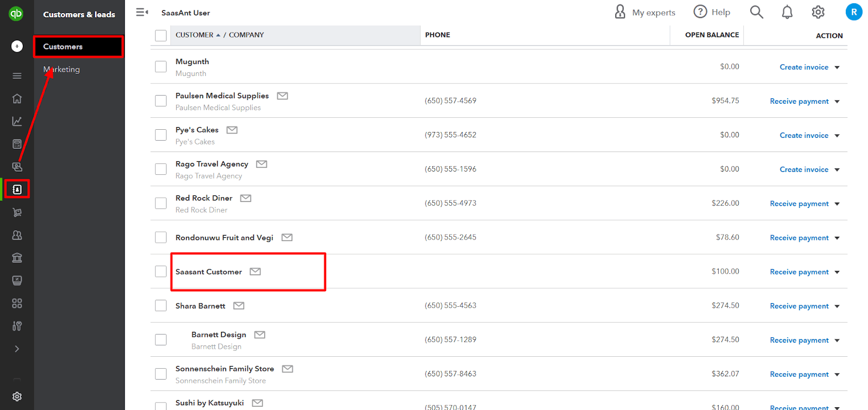
Task: Select Customers in the side menu
Action: tap(79, 47)
